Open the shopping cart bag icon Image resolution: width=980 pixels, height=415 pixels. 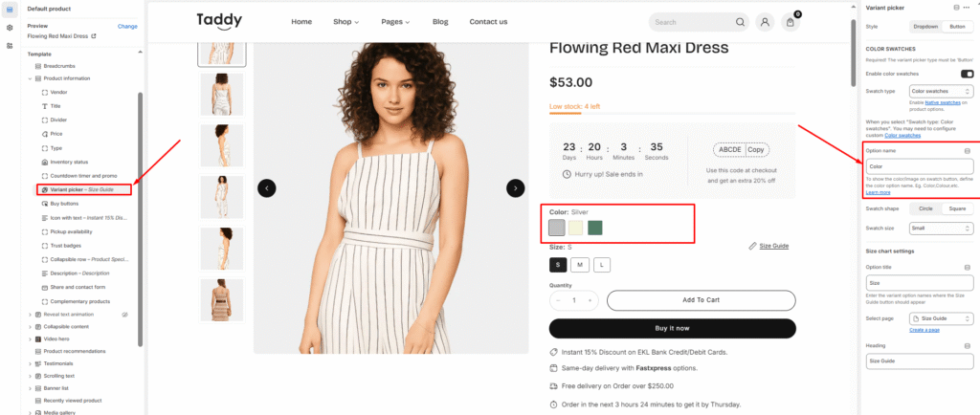(791, 22)
